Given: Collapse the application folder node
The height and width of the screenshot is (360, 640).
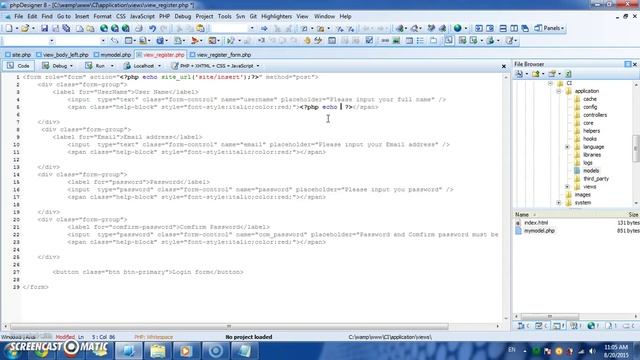Looking at the screenshot, I should [559, 91].
